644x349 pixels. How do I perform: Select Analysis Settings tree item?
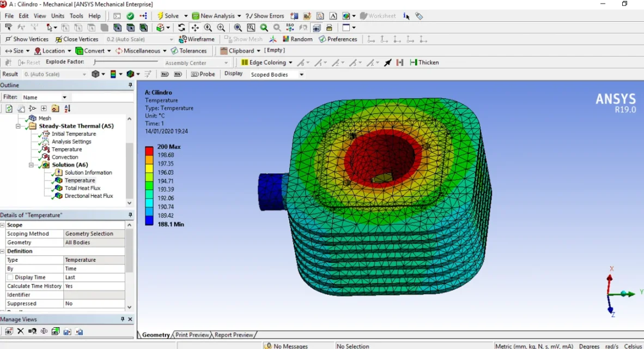(x=71, y=142)
